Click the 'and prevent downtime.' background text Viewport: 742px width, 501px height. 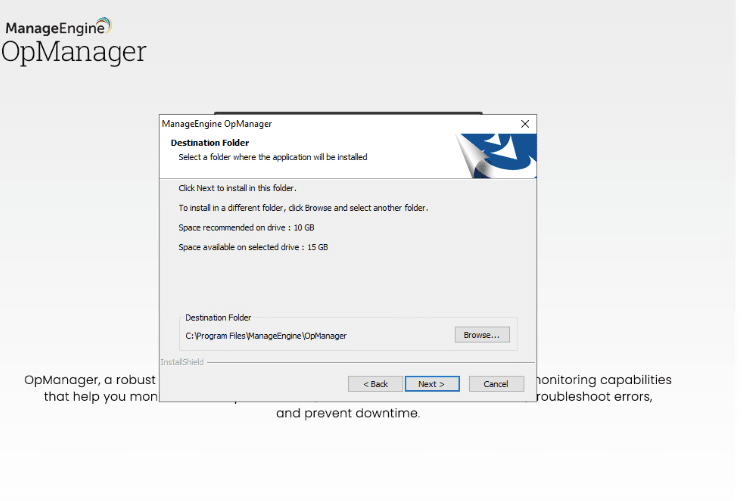click(348, 413)
